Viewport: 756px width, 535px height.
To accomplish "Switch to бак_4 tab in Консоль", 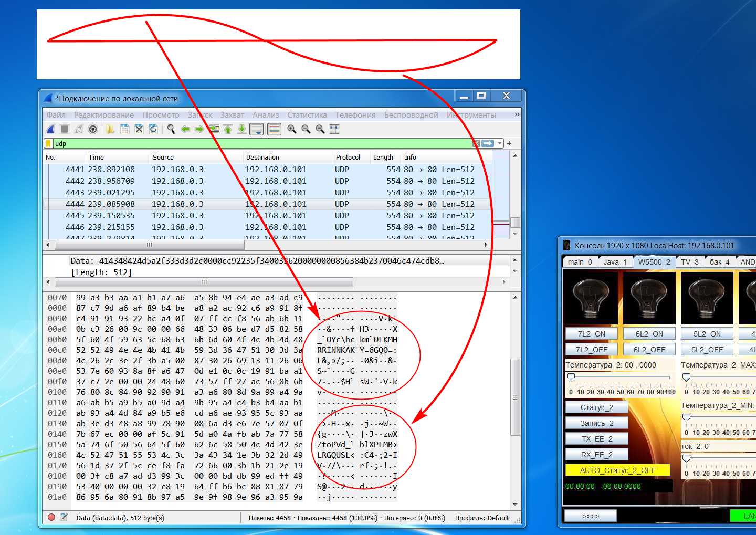I will coord(719,261).
